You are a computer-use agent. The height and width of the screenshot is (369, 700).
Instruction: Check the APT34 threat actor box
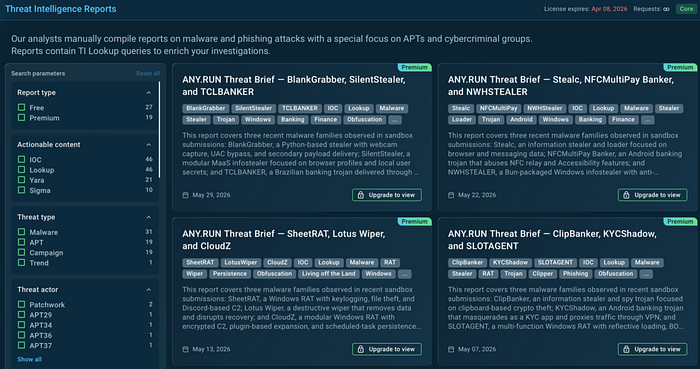pyautogui.click(x=21, y=325)
